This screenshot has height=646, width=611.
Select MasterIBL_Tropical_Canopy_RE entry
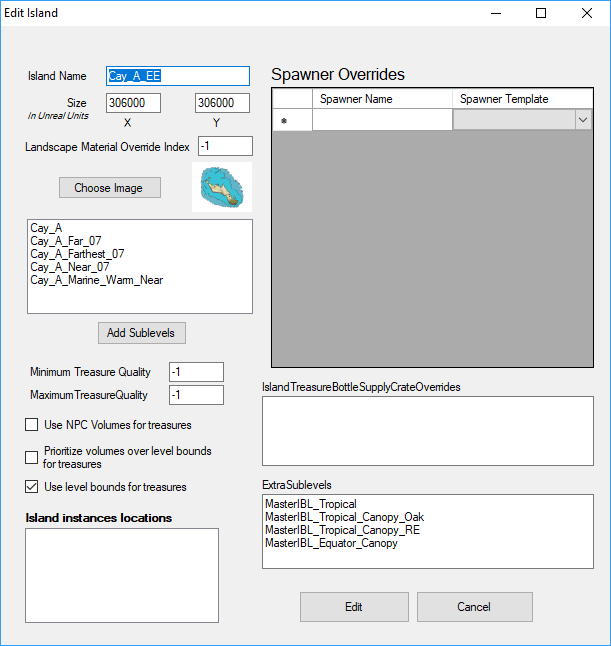click(x=342, y=530)
